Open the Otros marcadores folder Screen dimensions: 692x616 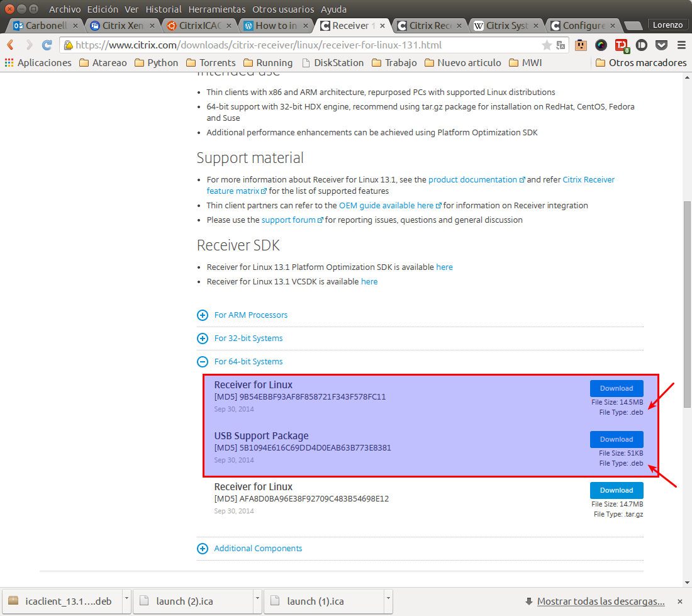pyautogui.click(x=641, y=63)
